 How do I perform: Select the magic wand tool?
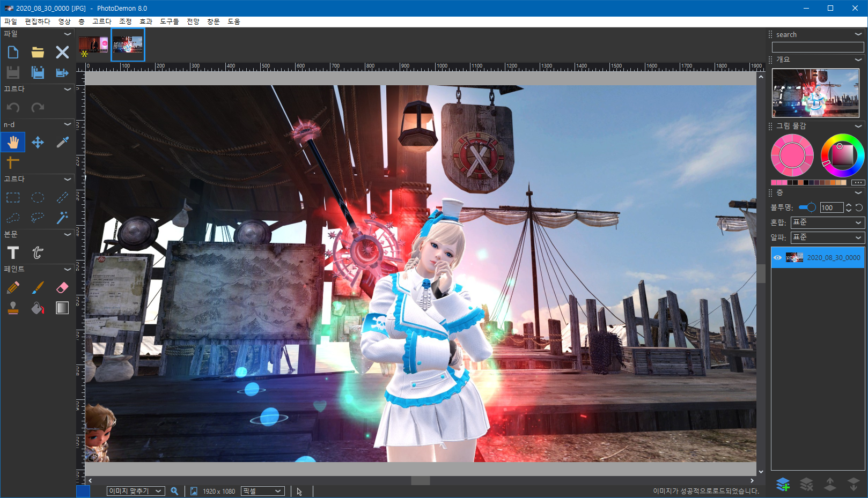point(62,218)
